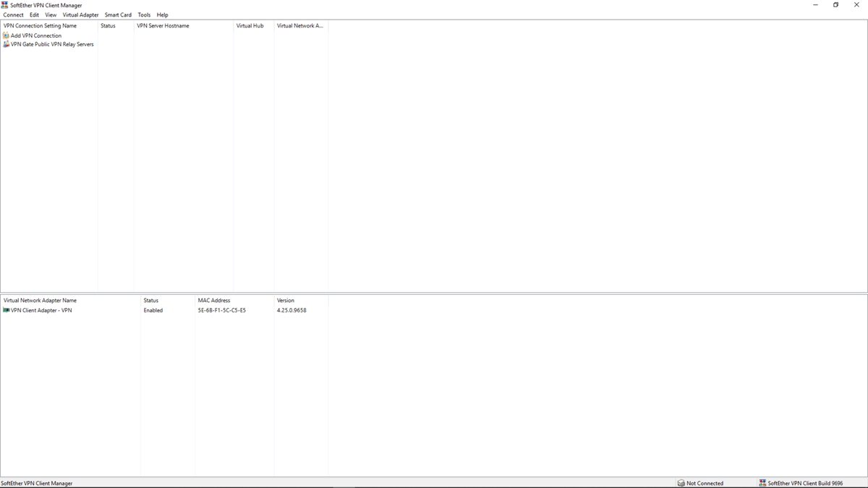The image size is (868, 488).
Task: Click the Enabled status cell
Action: coord(153,310)
